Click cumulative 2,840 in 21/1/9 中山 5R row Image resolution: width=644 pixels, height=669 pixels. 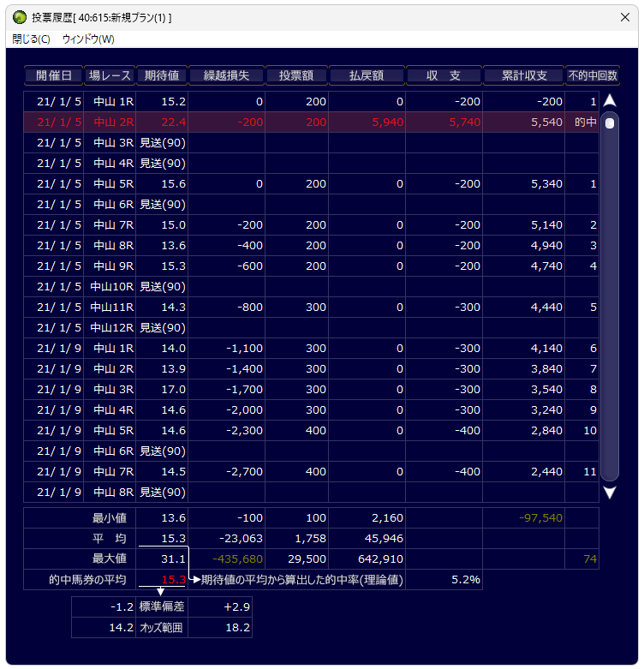pyautogui.click(x=546, y=431)
